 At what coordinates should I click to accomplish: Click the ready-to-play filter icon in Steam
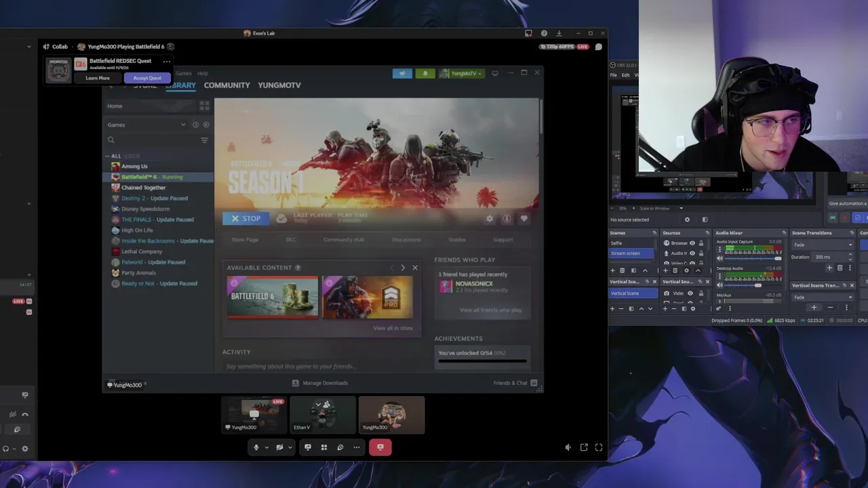pyautogui.click(x=206, y=125)
